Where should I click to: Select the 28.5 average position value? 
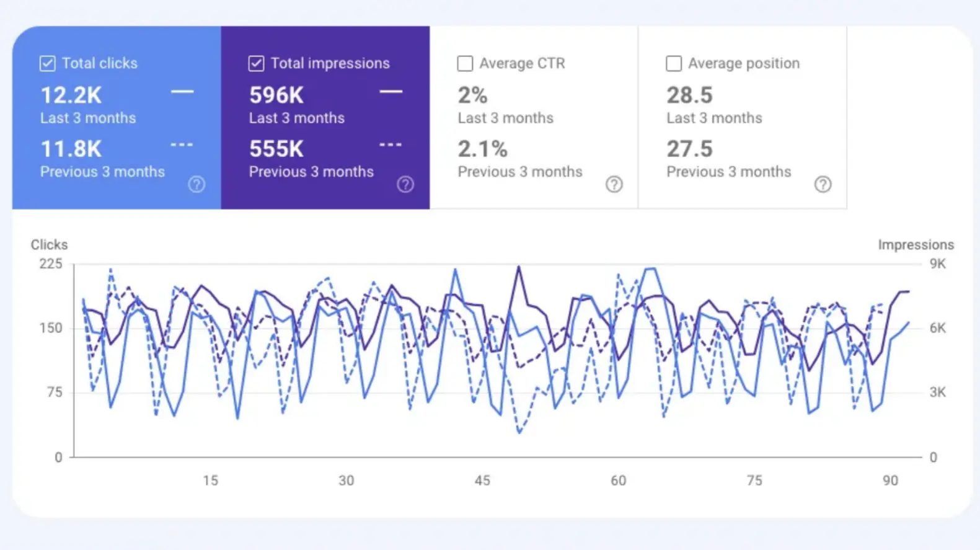690,95
